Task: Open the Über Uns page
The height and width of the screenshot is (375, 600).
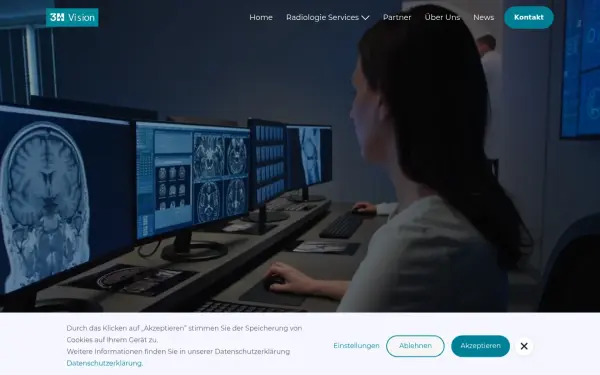Action: pos(442,17)
